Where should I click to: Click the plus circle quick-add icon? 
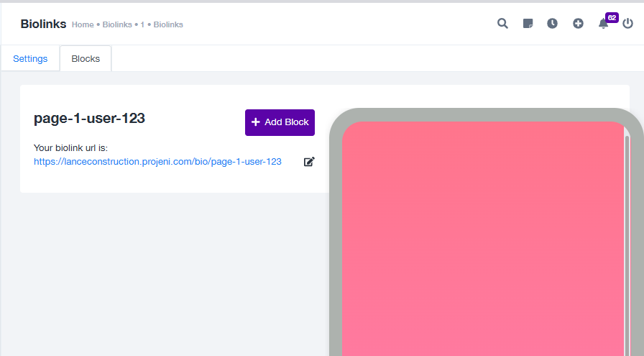[x=578, y=24]
